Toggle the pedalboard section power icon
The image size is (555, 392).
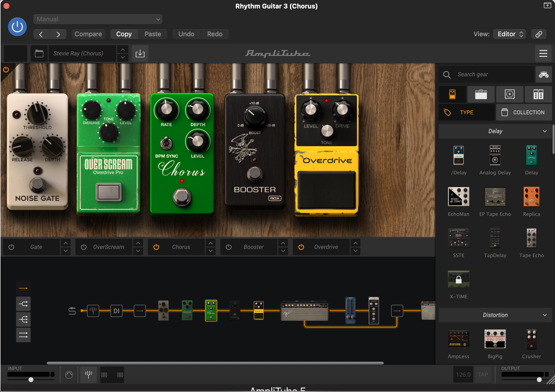[x=6, y=70]
